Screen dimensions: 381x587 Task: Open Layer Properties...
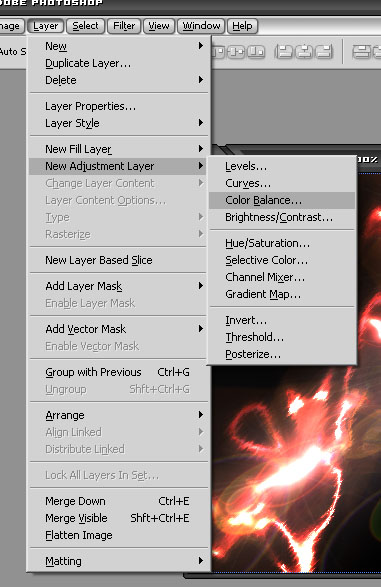[x=118, y=106]
